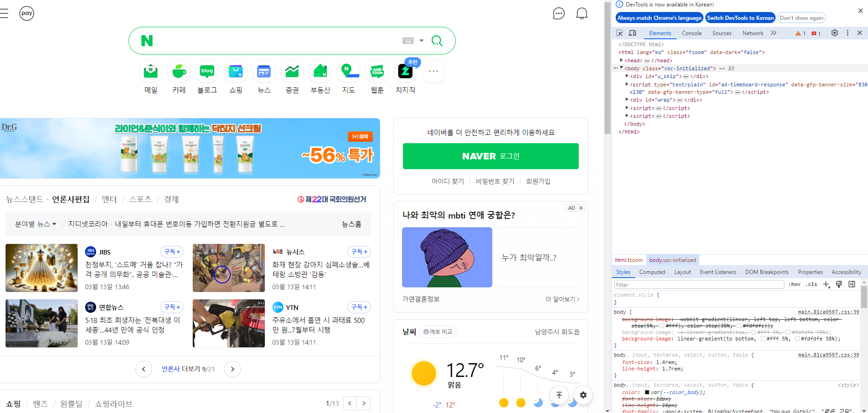The width and height of the screenshot is (868, 413).
Task: Show more DevTools tabs via double chevron
Action: pos(774,33)
